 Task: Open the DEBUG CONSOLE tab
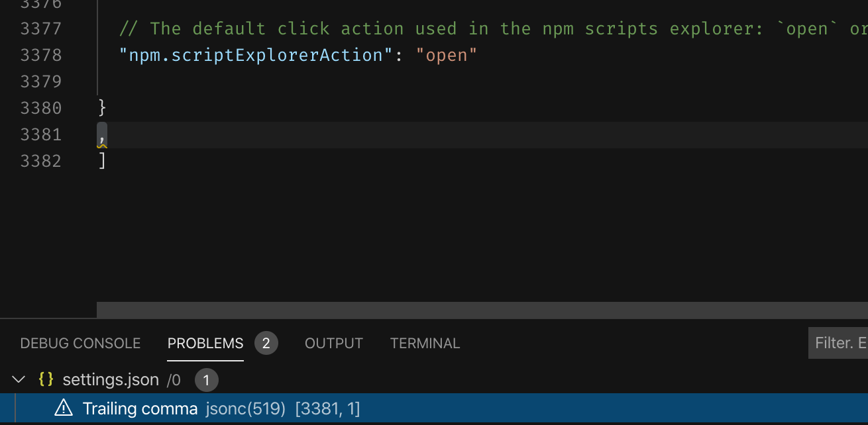click(x=80, y=343)
